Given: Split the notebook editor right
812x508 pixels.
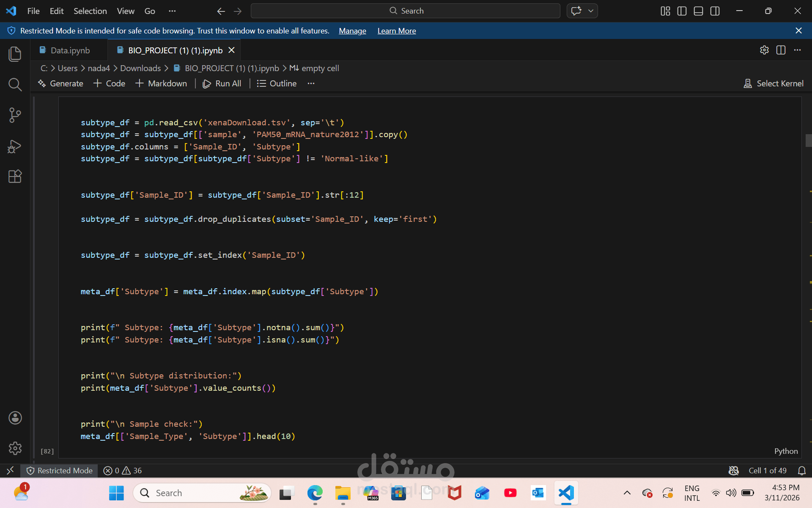Looking at the screenshot, I should [x=781, y=50].
